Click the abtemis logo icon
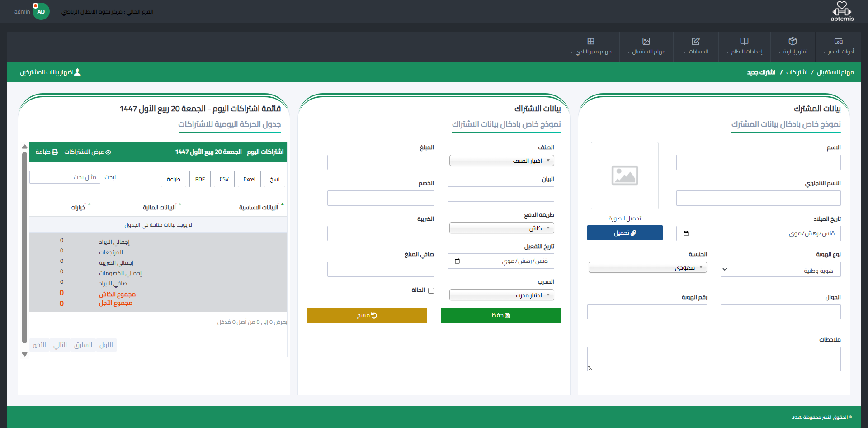 [842, 9]
